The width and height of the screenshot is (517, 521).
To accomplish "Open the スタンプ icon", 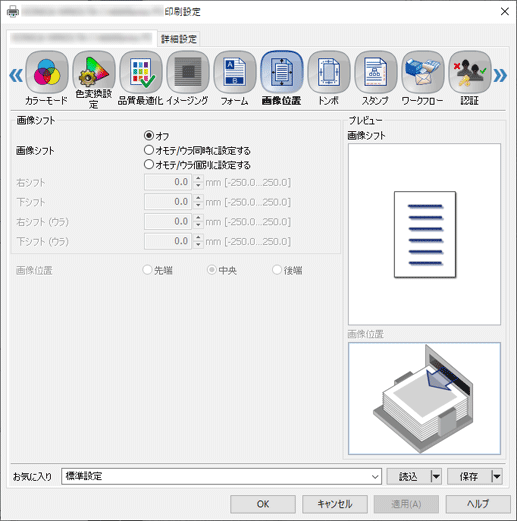I will click(376, 72).
